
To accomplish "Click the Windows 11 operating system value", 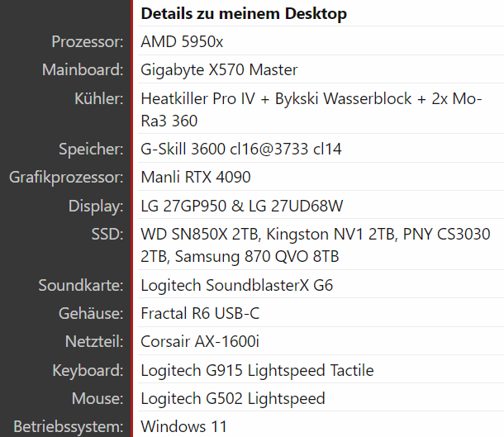I will 184,427.
